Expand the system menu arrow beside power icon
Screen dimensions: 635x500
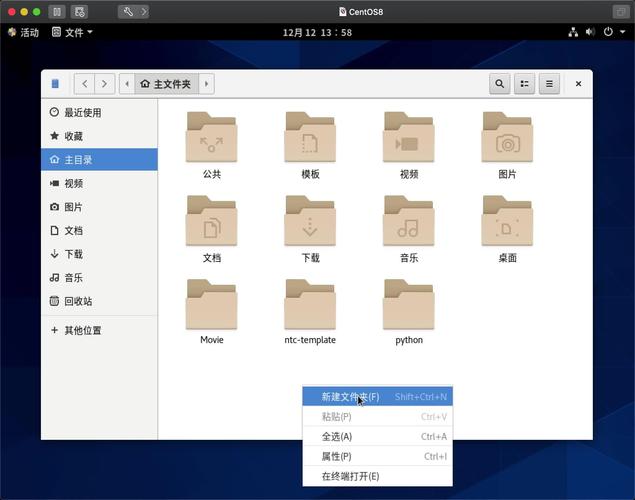pos(622,32)
